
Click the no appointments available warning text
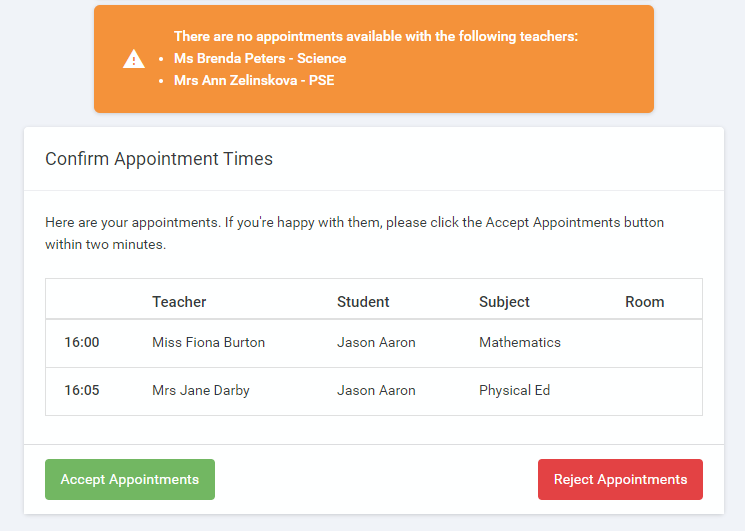point(376,36)
